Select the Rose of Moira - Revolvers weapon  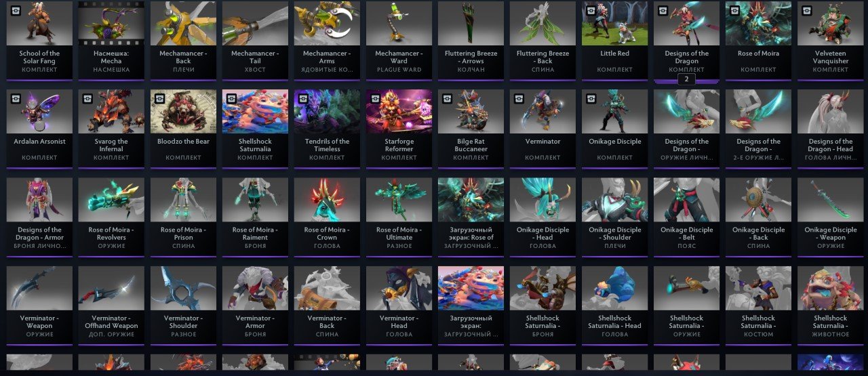pos(111,217)
